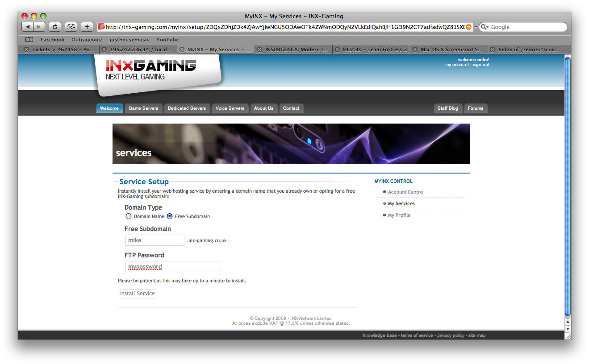589x364 pixels.
Task: Open the About Us navigation tab
Action: pos(263,108)
